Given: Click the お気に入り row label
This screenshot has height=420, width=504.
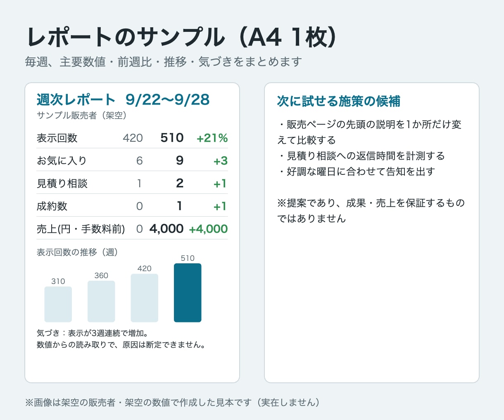Looking at the screenshot, I should pyautogui.click(x=62, y=160).
